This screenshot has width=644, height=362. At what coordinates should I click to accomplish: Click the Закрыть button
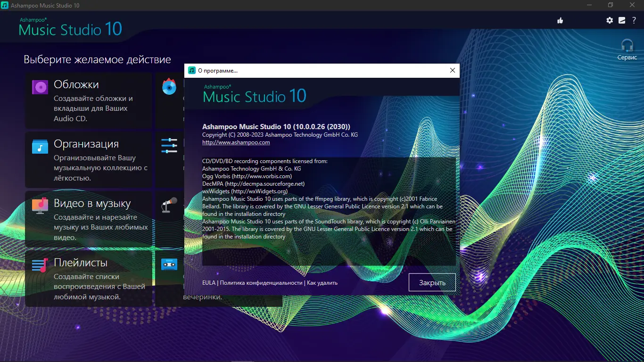[x=432, y=283]
